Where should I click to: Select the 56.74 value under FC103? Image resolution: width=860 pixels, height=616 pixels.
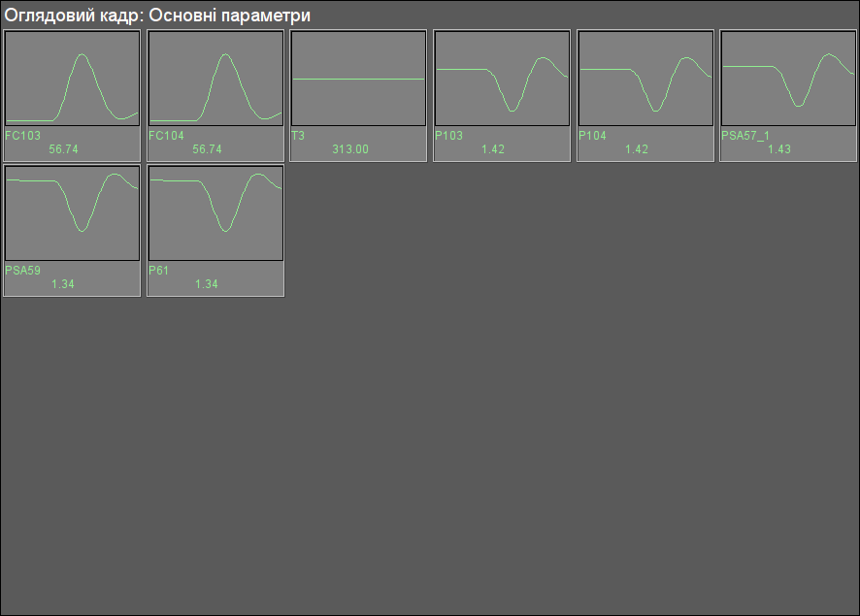[x=64, y=149]
